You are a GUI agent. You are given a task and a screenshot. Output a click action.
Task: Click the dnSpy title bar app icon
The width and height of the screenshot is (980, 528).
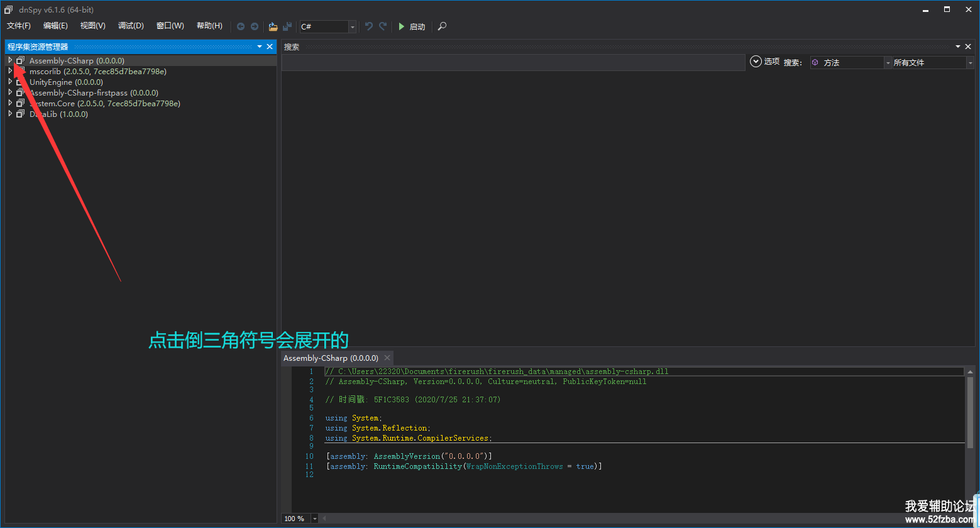click(9, 9)
